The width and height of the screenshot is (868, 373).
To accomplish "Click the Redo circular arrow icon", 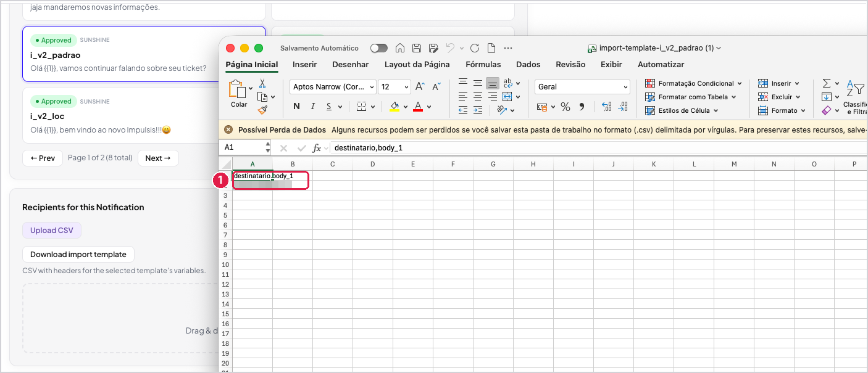I will click(x=475, y=48).
